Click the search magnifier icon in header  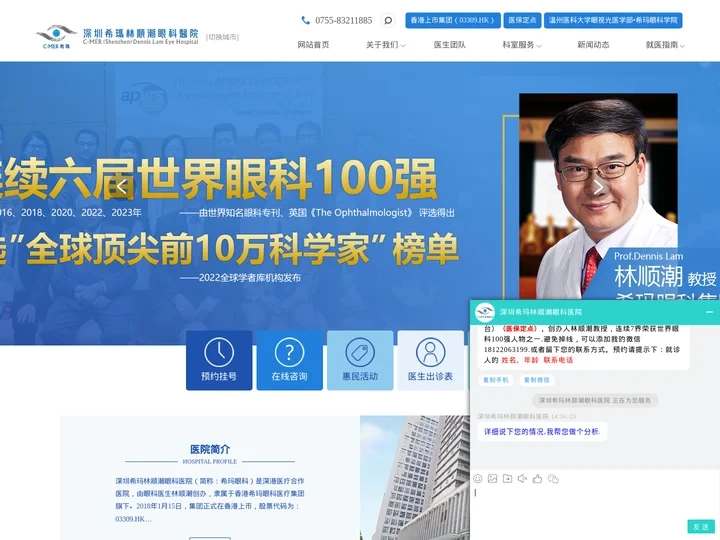pos(388,20)
